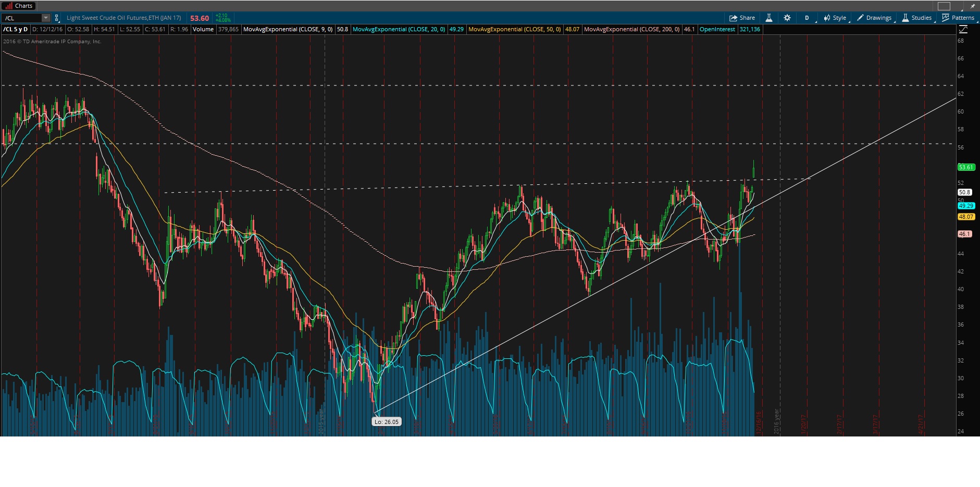Click the grid layout rectangle icon
The height and width of the screenshot is (487, 980).
pos(944,6)
